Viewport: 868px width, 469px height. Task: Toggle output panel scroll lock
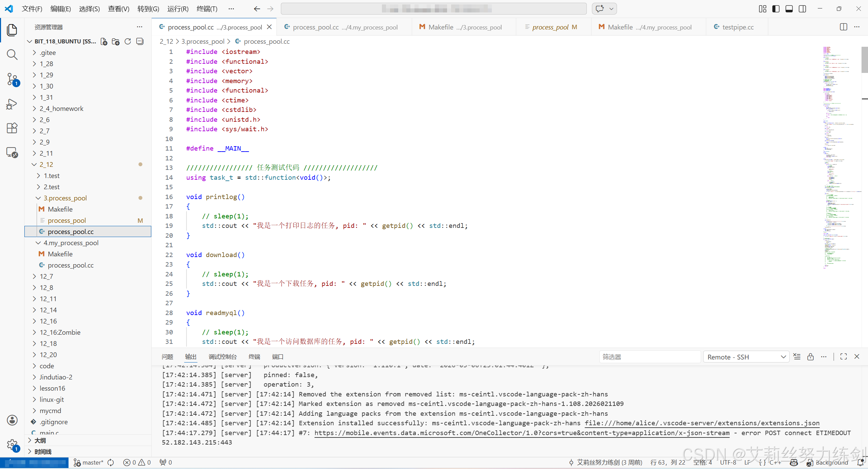click(x=810, y=357)
